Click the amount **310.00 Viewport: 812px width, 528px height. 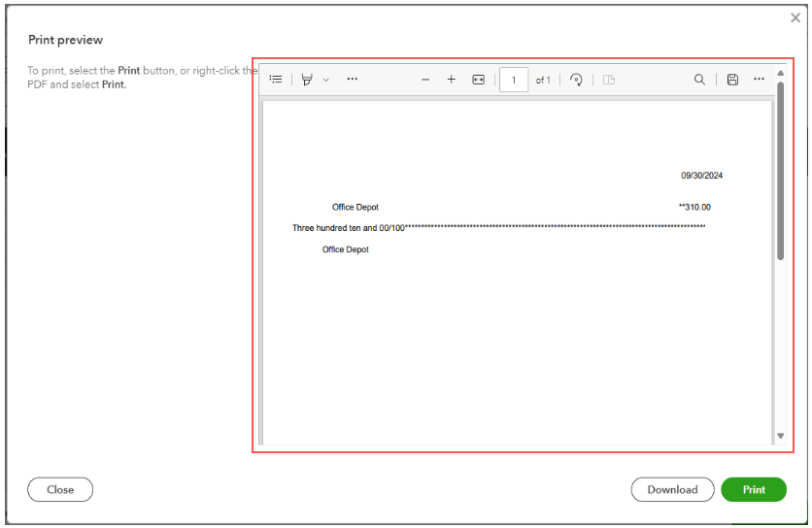point(694,207)
